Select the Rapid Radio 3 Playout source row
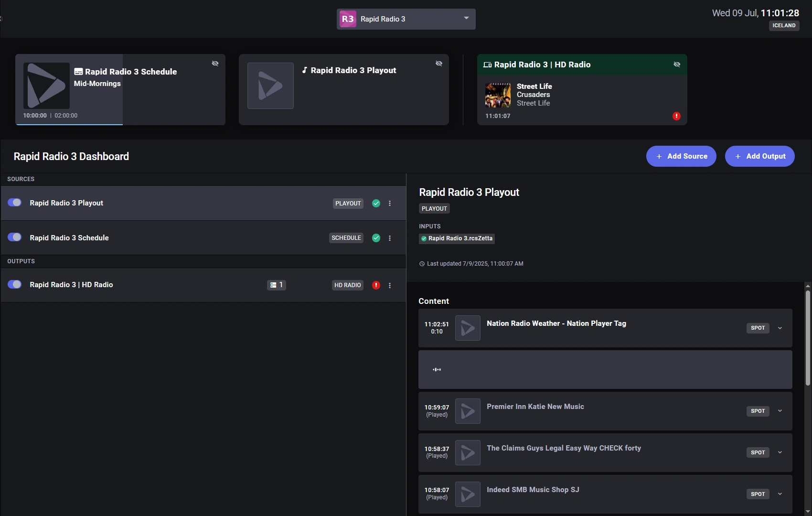The height and width of the screenshot is (516, 812). pyautogui.click(x=203, y=203)
